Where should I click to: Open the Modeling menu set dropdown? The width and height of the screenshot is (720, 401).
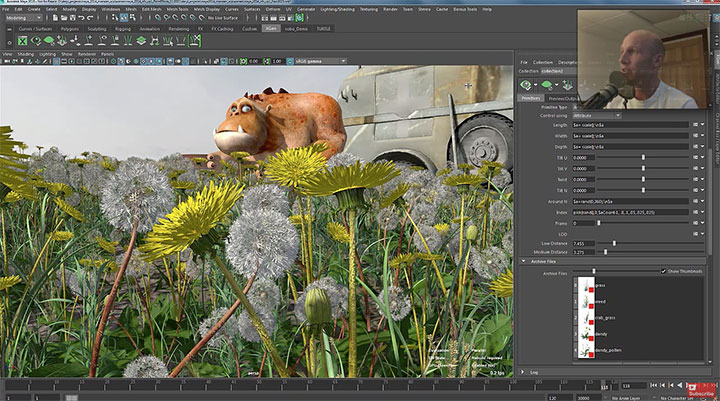23,18
